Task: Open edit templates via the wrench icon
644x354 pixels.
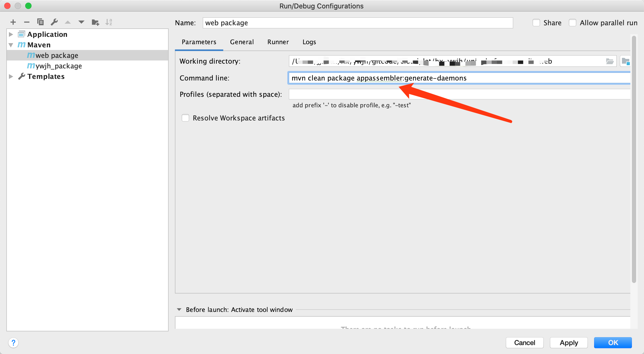Action: pos(54,22)
